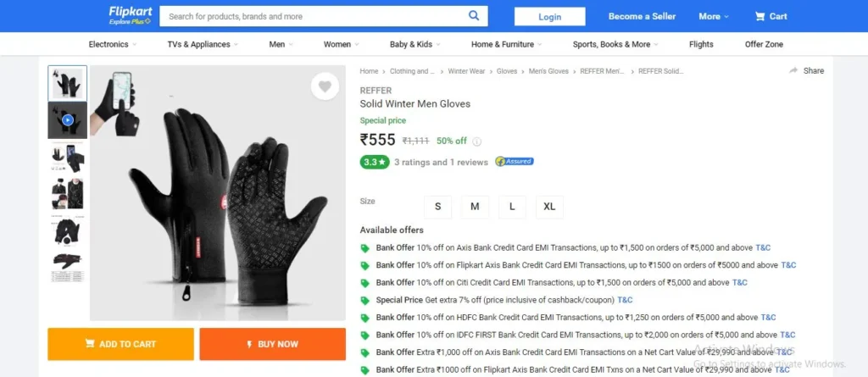Click the BUY NOW button
The image size is (868, 377).
(272, 344)
